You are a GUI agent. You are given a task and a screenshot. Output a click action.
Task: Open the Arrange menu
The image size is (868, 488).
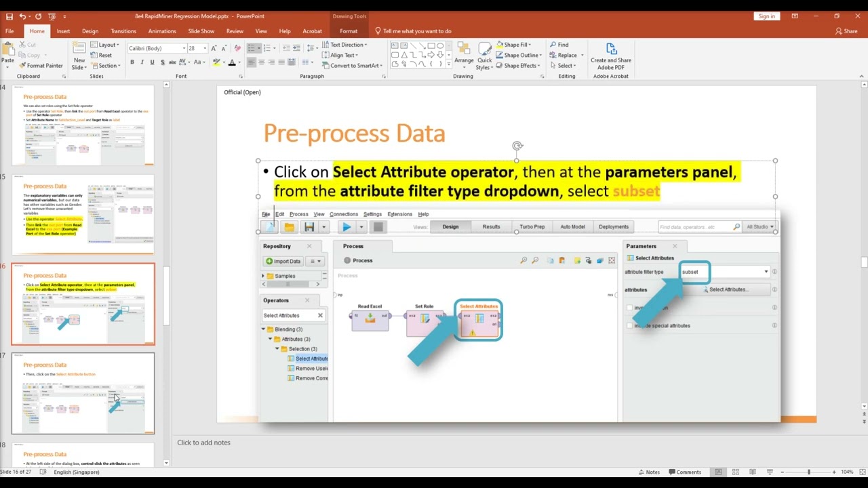tap(464, 54)
